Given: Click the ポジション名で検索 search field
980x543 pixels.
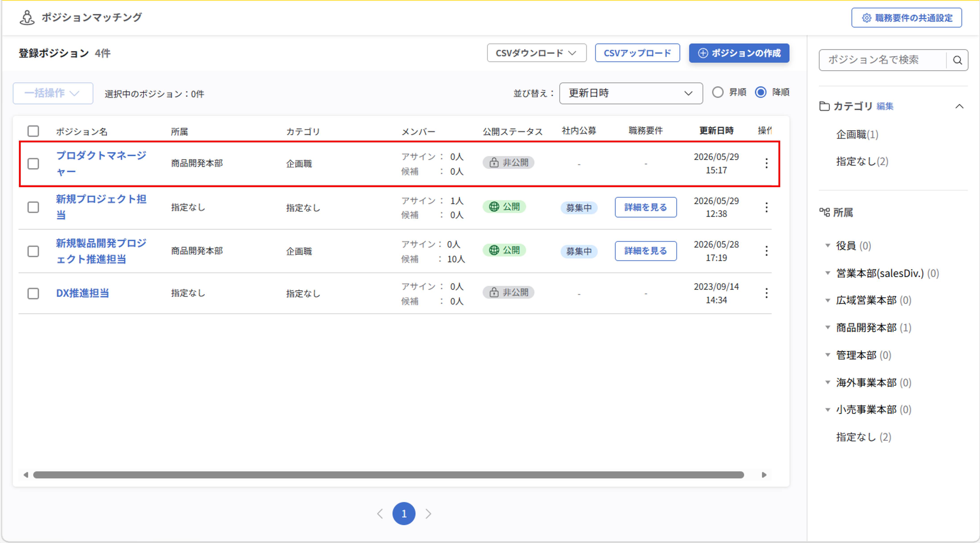Looking at the screenshot, I should pyautogui.click(x=883, y=60).
